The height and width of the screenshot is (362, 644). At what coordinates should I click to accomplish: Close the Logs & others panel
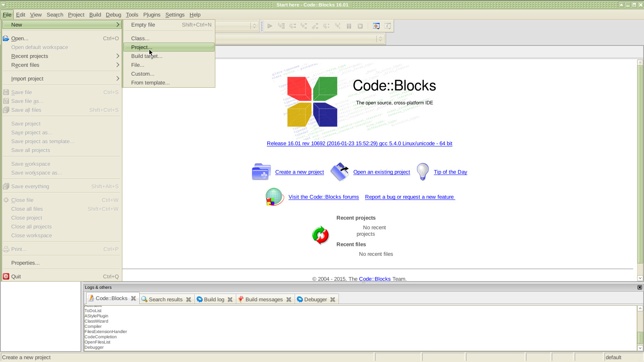[640, 287]
